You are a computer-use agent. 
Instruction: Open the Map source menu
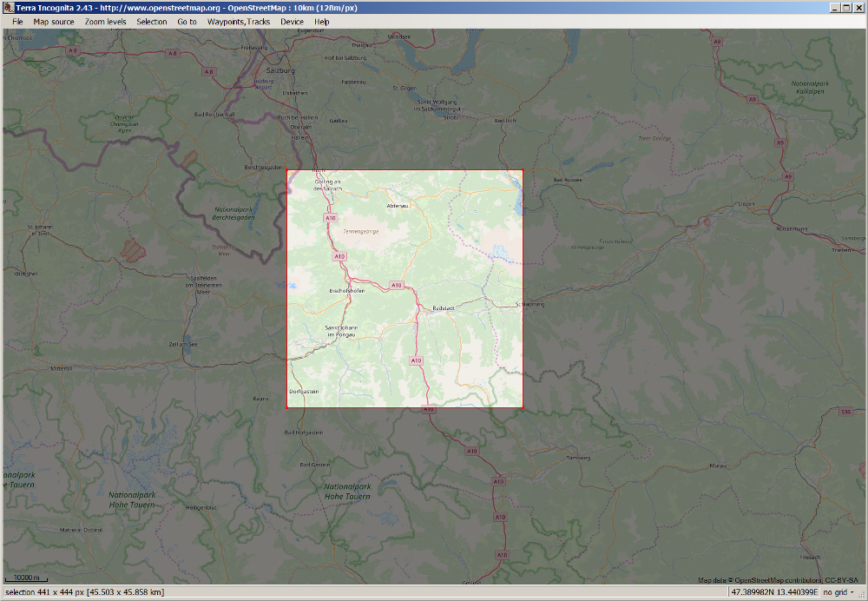point(54,21)
